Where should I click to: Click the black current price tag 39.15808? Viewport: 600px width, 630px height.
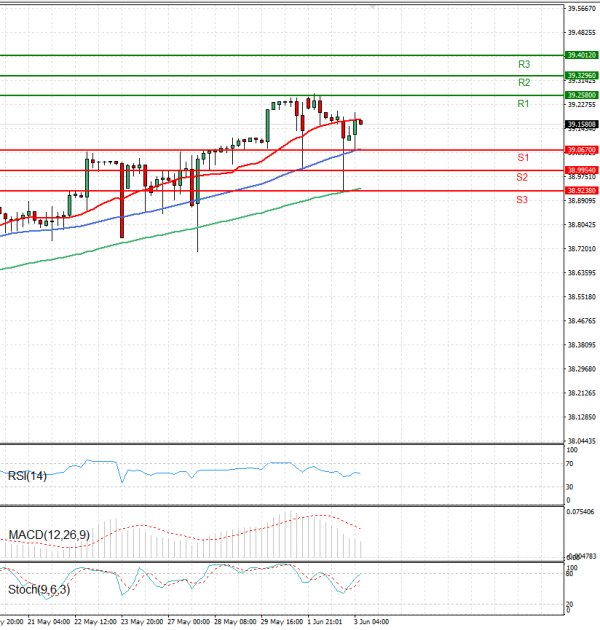tap(582, 125)
